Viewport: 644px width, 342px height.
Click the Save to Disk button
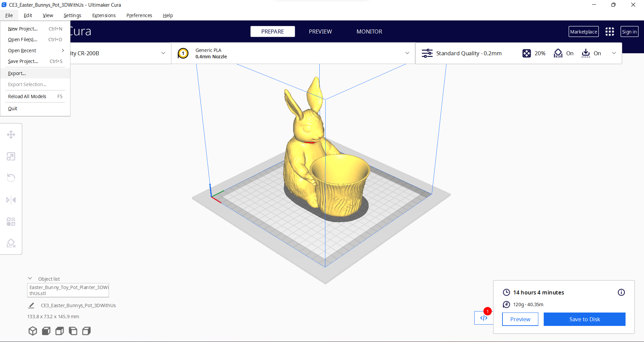click(585, 319)
